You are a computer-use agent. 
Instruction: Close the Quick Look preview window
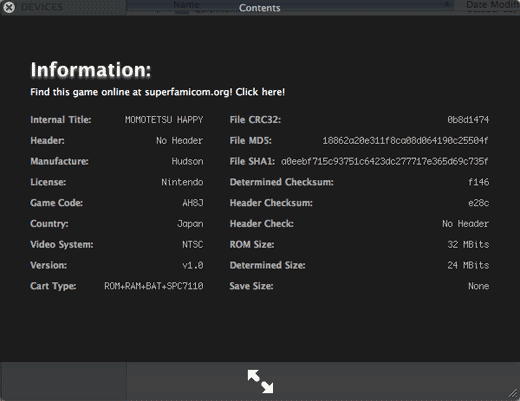pos(9,7)
